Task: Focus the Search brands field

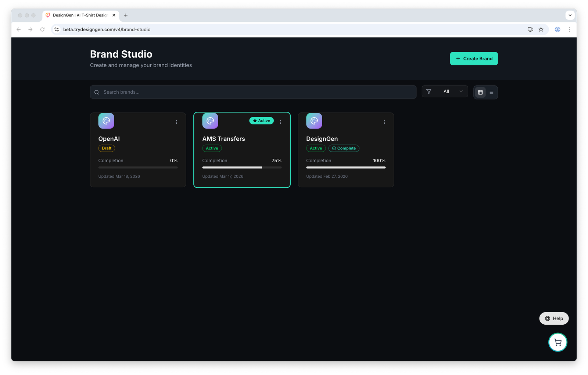Action: 253,92
